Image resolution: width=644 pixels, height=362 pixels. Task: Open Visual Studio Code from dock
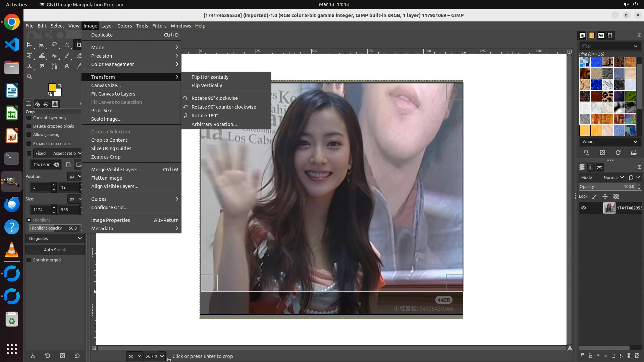tap(12, 45)
